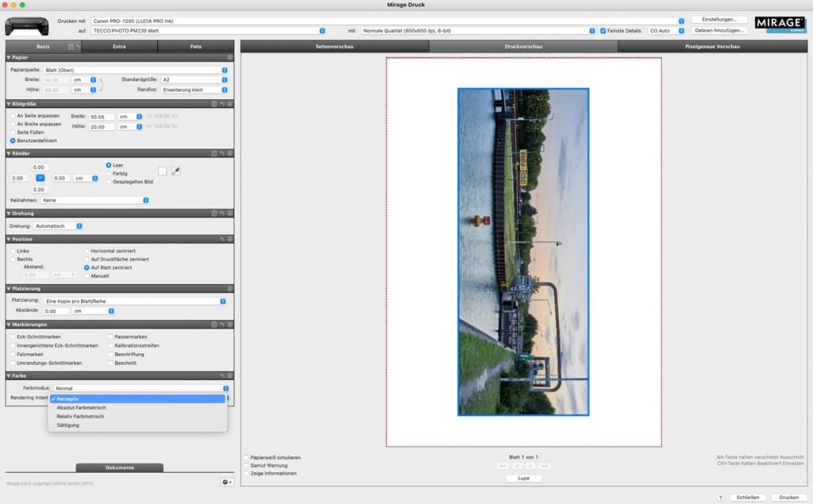Image resolution: width=813 pixels, height=504 pixels.
Task: Enable Kalibrationsstreifen checkbox
Action: click(x=110, y=345)
